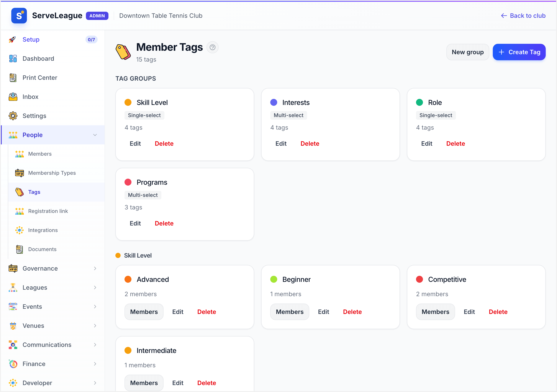Image resolution: width=557 pixels, height=392 pixels.
Task: Click the Venues icon
Action: click(13, 325)
